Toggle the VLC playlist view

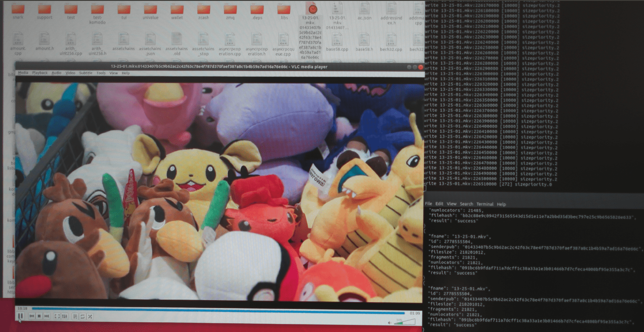point(75,316)
